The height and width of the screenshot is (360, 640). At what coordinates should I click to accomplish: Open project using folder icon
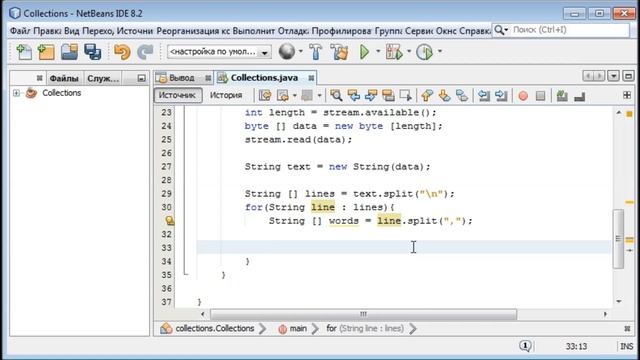[x=69, y=52]
